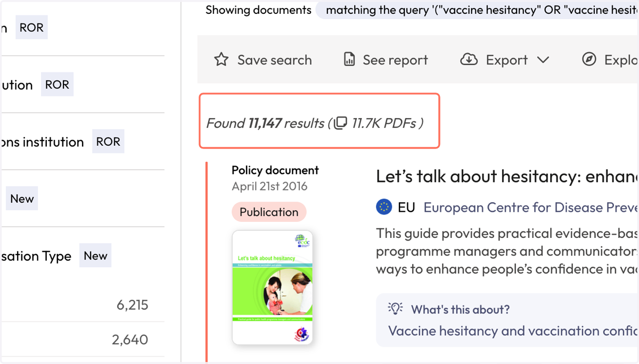Screen dimensions: 639x364
Task: Click the Publication tag
Action: pyautogui.click(x=269, y=212)
